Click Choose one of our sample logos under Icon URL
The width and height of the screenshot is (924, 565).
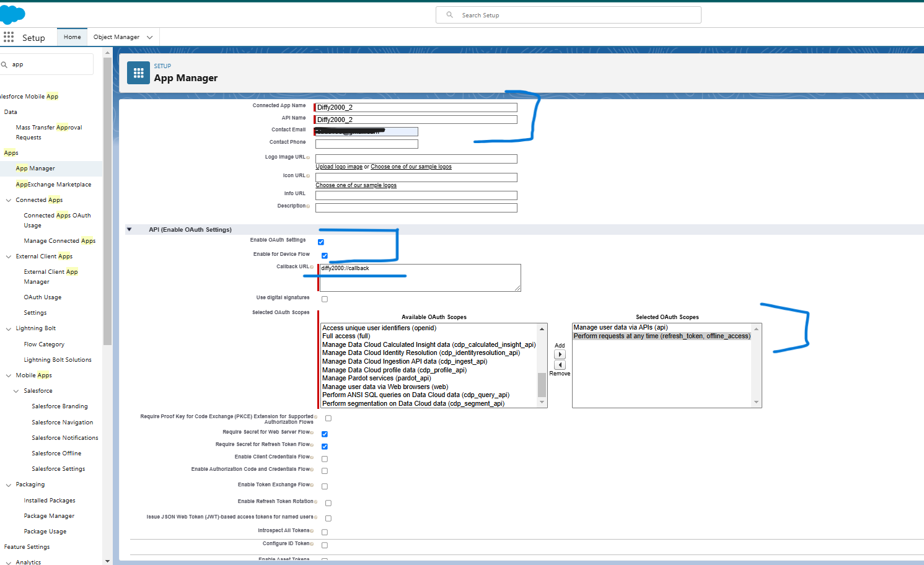(x=356, y=185)
